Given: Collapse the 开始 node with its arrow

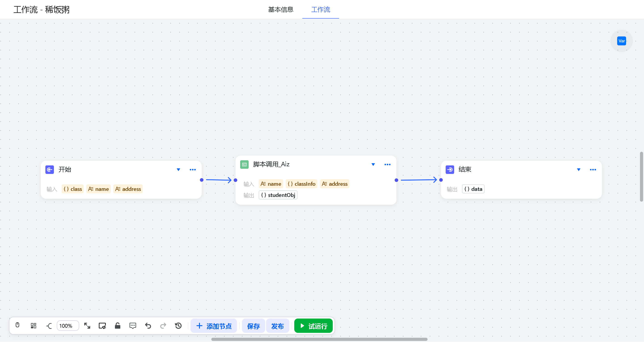Looking at the screenshot, I should click(x=178, y=170).
